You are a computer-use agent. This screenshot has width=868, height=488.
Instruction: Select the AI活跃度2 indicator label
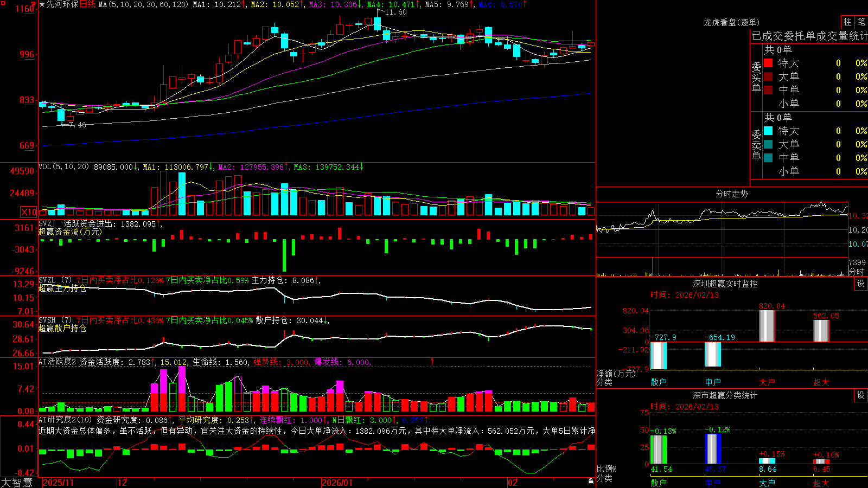click(x=57, y=362)
